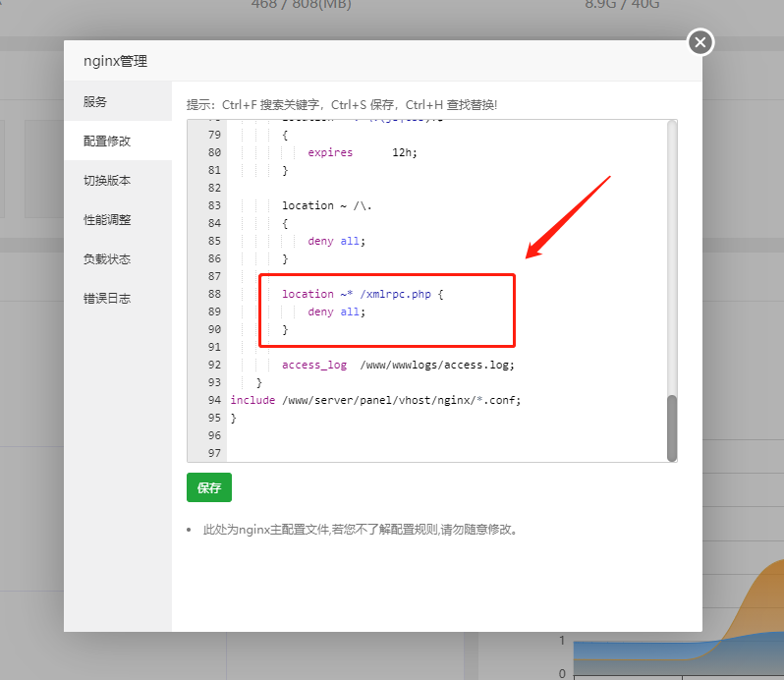Click line number 94 in gutter
This screenshot has width=784, height=680.
point(214,400)
